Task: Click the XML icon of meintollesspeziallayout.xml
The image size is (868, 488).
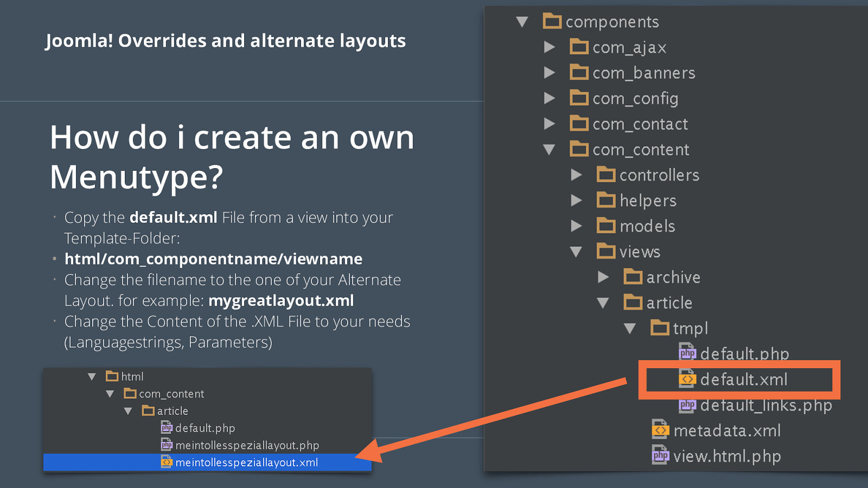Action: (167, 462)
